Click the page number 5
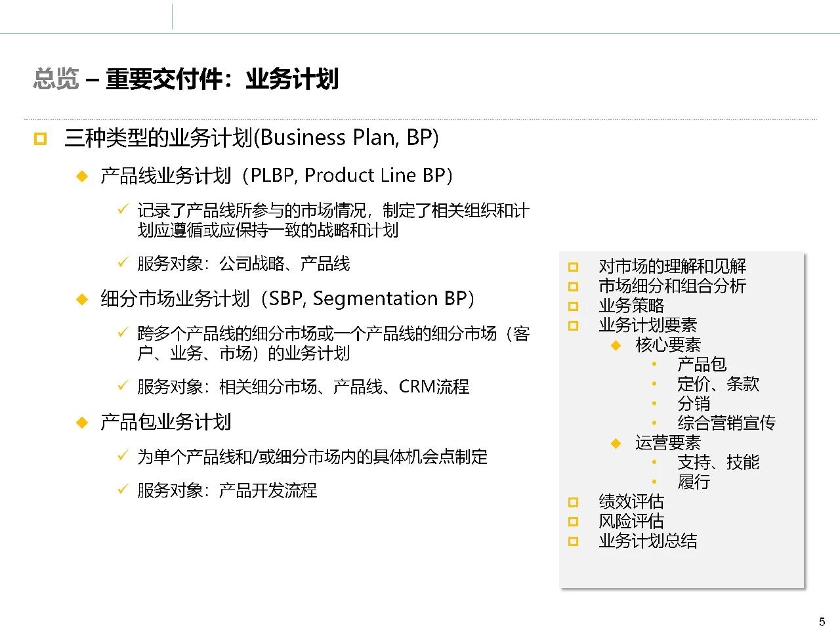This screenshot has height=630, width=840. [822, 621]
